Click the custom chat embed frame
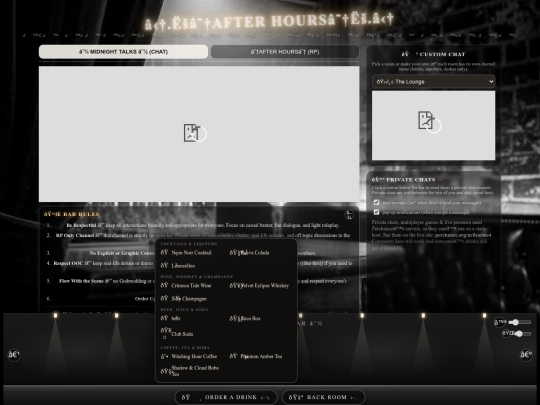The height and width of the screenshot is (405, 540). pos(434,125)
